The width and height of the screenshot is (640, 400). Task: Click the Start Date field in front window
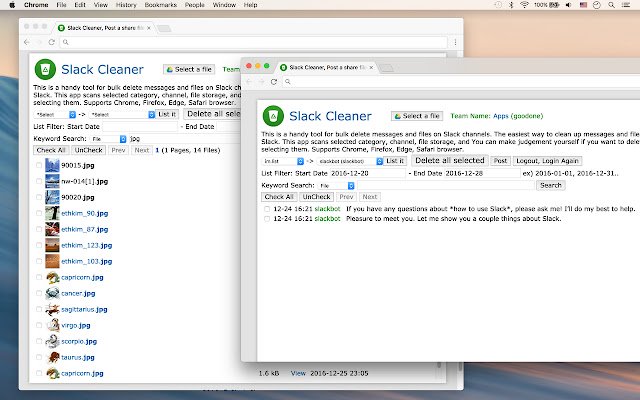tap(367, 173)
